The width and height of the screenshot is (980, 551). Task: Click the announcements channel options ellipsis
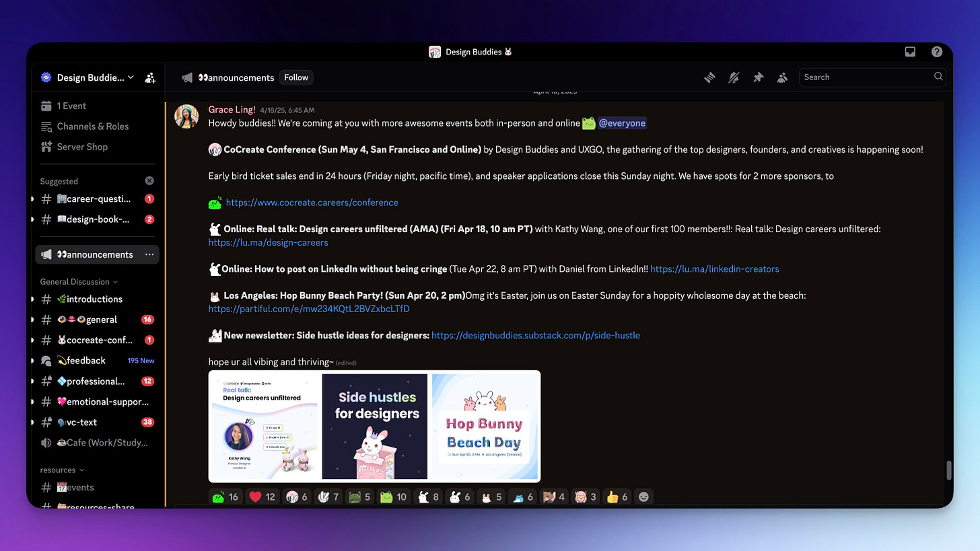[149, 254]
